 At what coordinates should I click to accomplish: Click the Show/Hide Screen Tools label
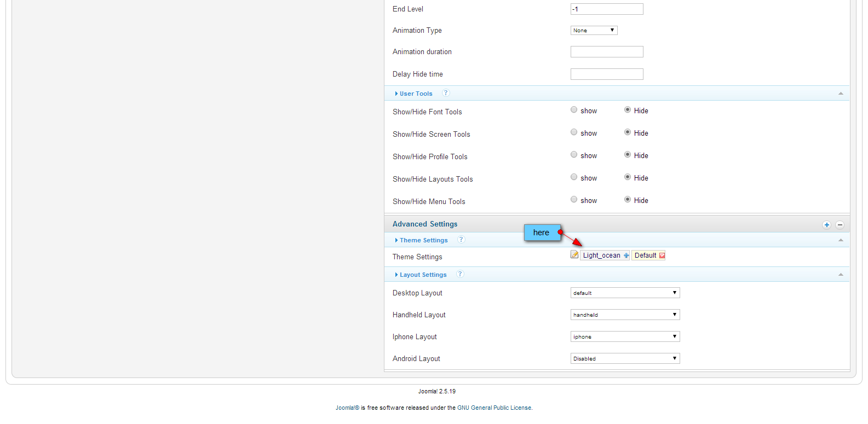click(432, 135)
